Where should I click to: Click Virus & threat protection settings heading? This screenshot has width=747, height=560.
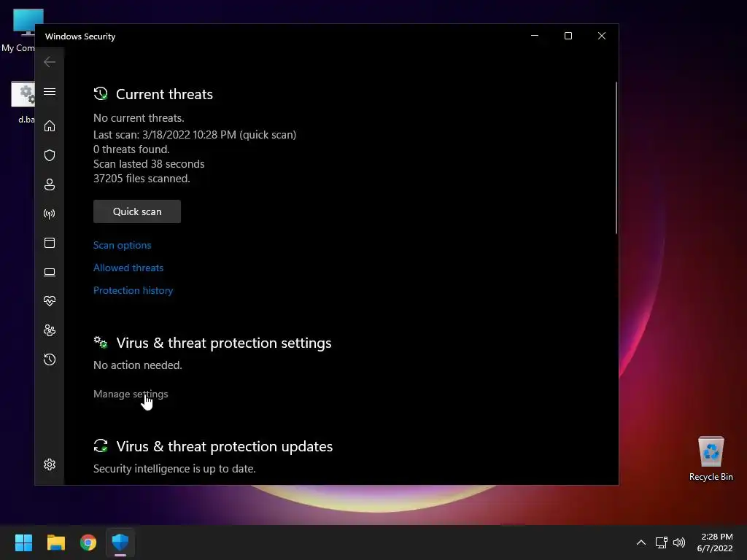(x=224, y=343)
